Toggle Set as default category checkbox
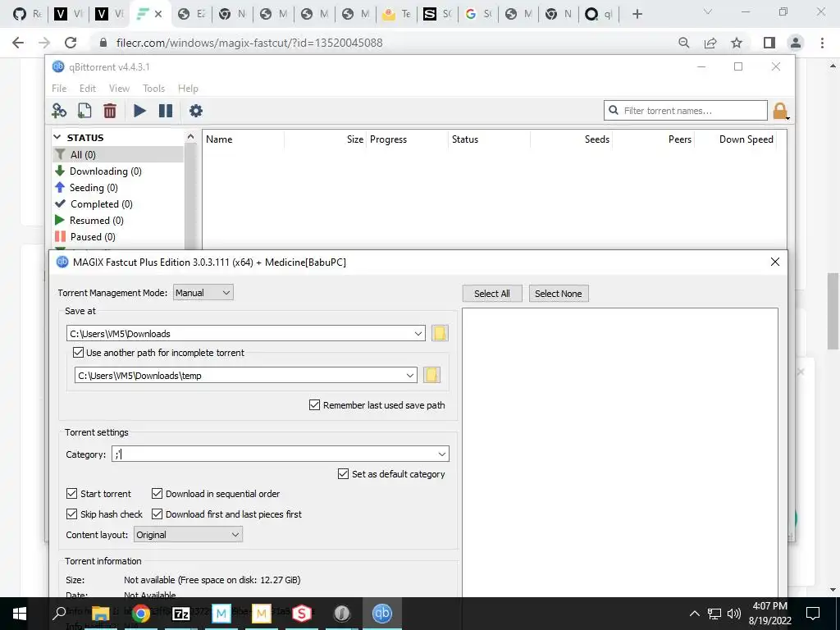This screenshot has height=630, width=840. pyautogui.click(x=344, y=473)
